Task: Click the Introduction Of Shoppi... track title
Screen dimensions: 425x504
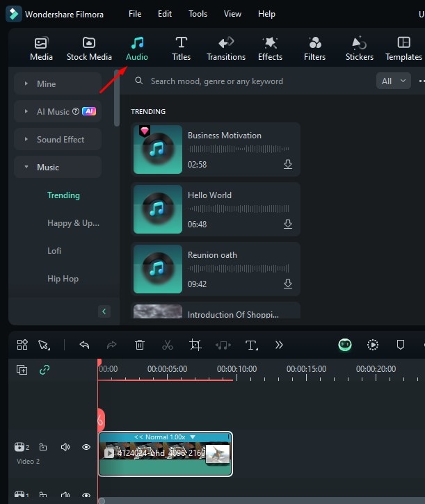Action: tap(233, 314)
